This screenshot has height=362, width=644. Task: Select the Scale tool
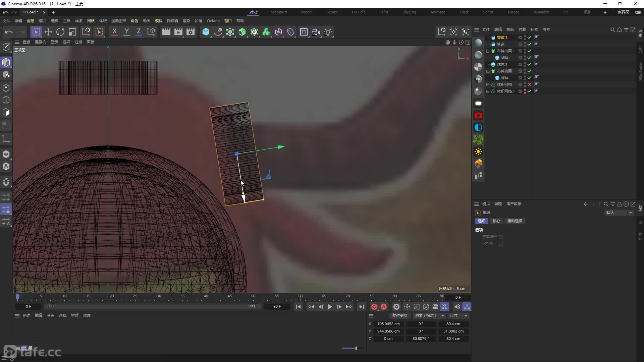coord(72,32)
